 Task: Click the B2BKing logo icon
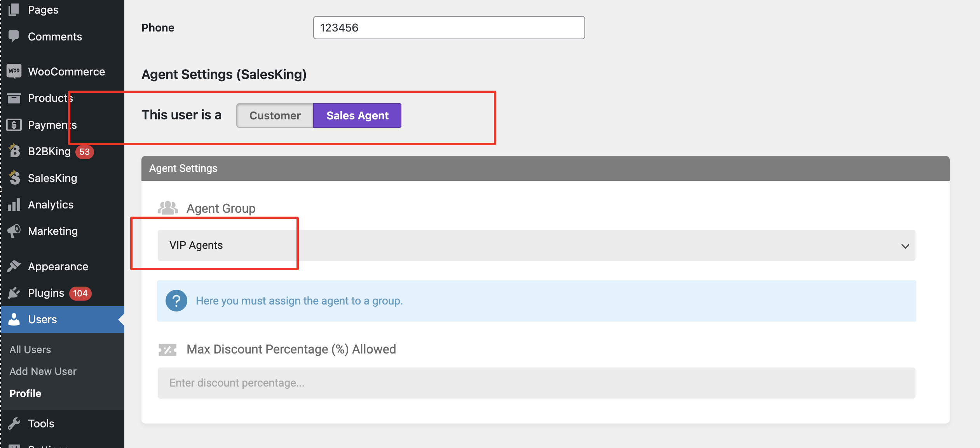[14, 151]
